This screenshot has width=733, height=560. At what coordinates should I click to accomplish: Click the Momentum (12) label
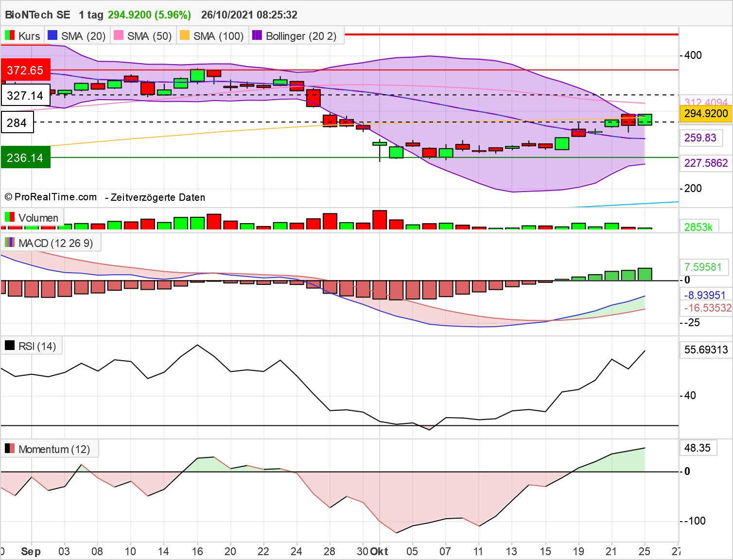(54, 449)
